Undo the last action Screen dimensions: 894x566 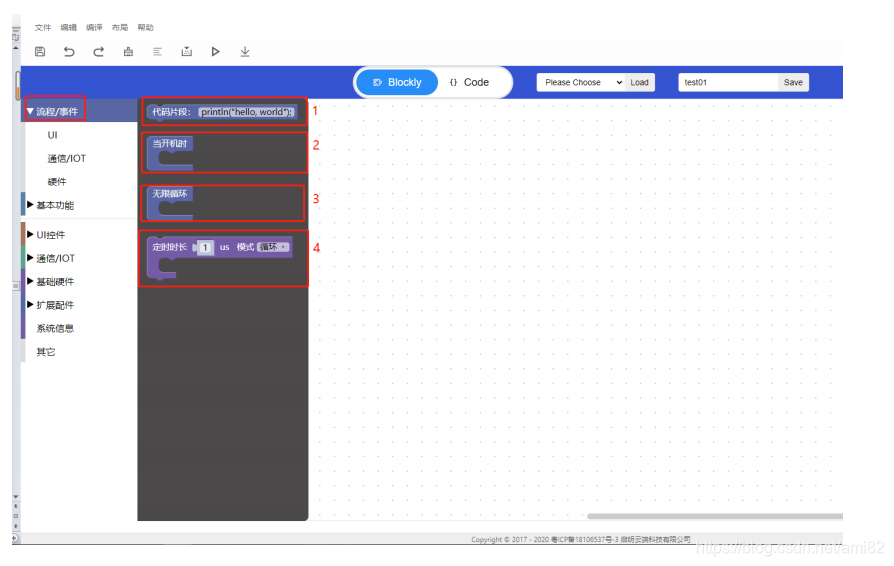pyautogui.click(x=69, y=51)
